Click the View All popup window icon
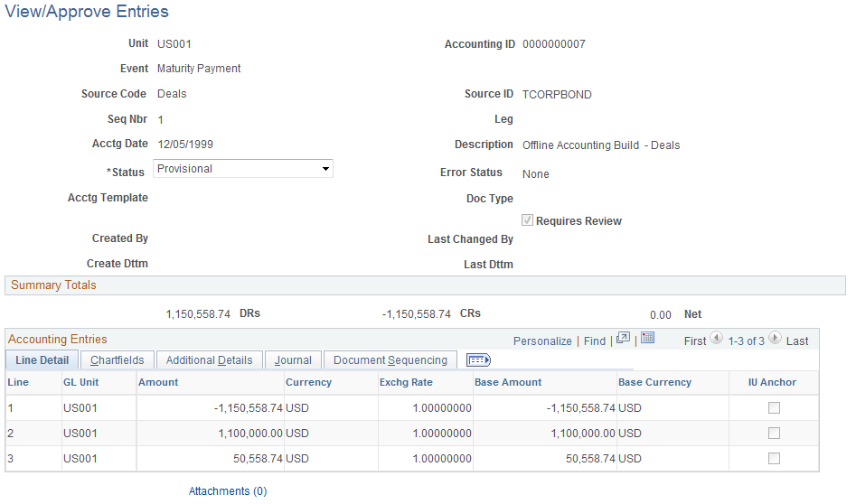Viewport: 856px width, 504px height. click(623, 338)
